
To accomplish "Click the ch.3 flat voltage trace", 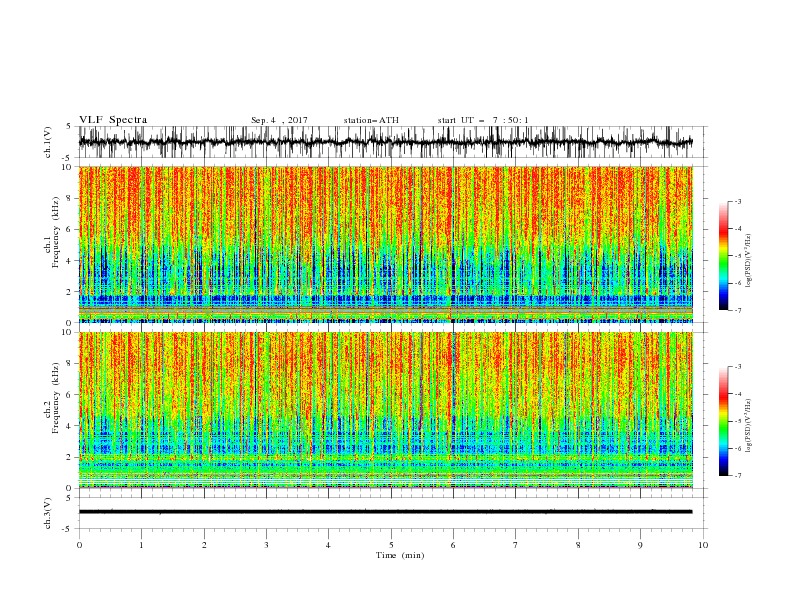I will click(x=386, y=512).
